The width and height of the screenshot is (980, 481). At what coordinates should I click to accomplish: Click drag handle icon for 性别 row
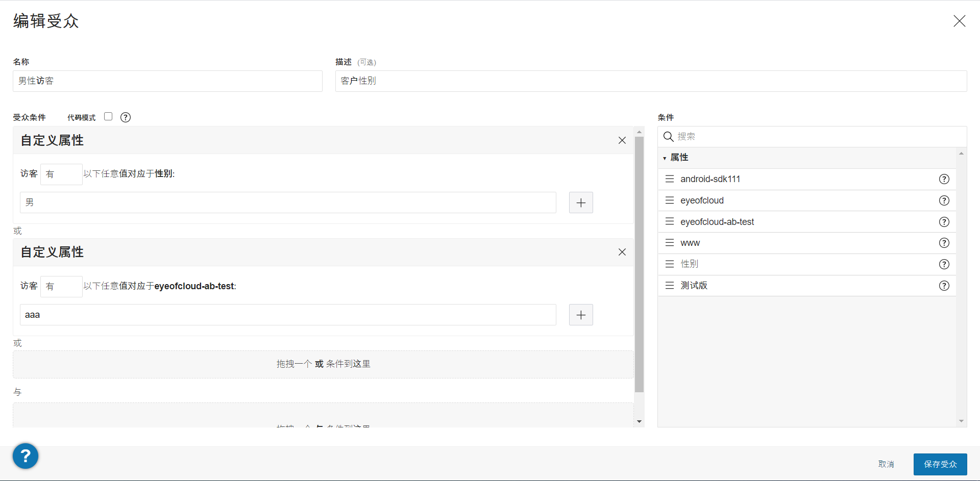[x=670, y=264]
